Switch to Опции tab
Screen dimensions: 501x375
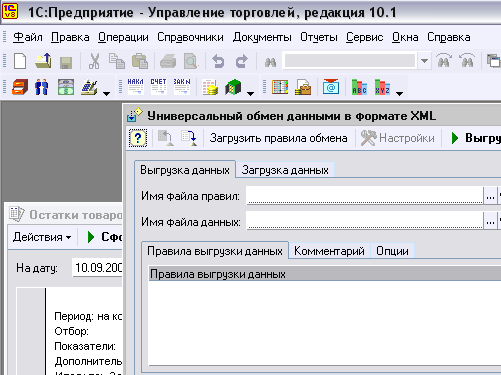[392, 251]
